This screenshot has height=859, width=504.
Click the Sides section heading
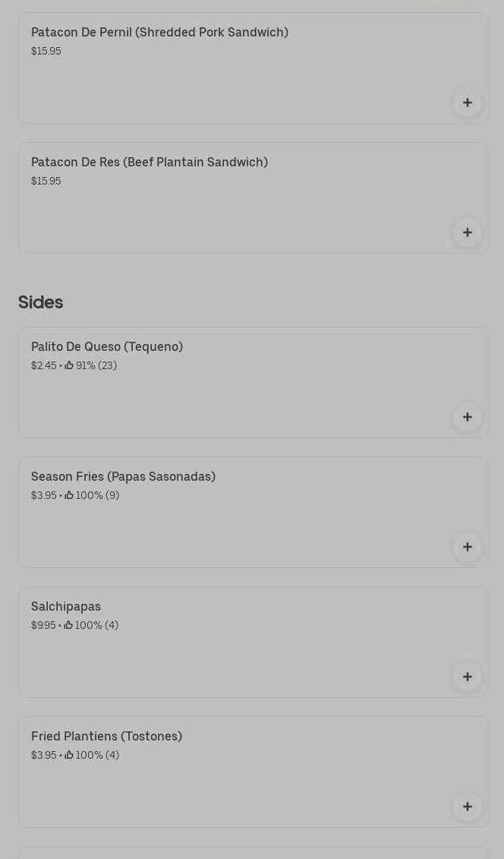tap(40, 302)
